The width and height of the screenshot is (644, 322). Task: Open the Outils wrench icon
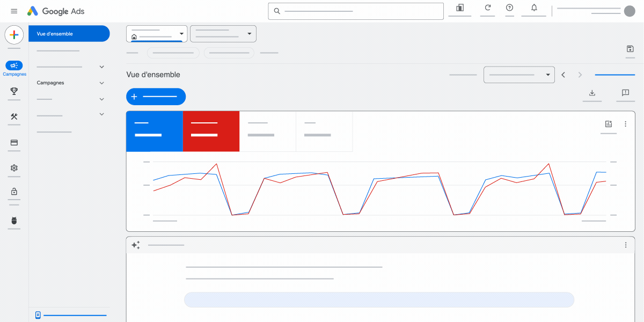[14, 116]
